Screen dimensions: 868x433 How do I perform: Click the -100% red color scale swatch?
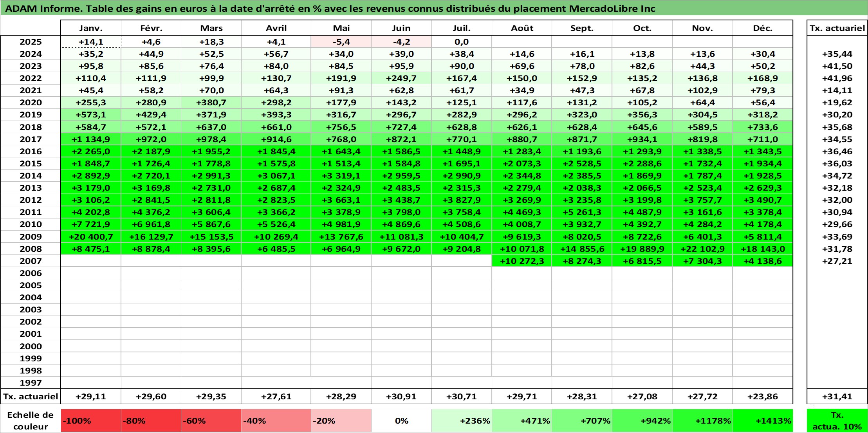click(x=91, y=421)
